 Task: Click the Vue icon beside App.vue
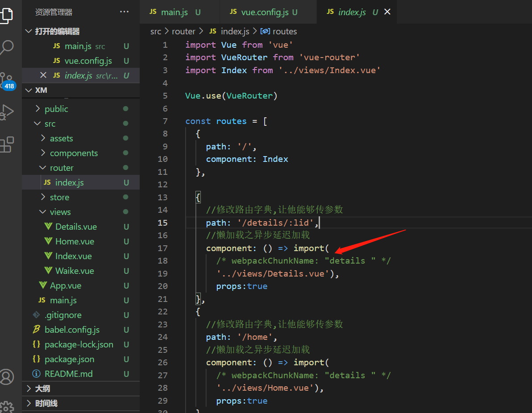tap(43, 285)
